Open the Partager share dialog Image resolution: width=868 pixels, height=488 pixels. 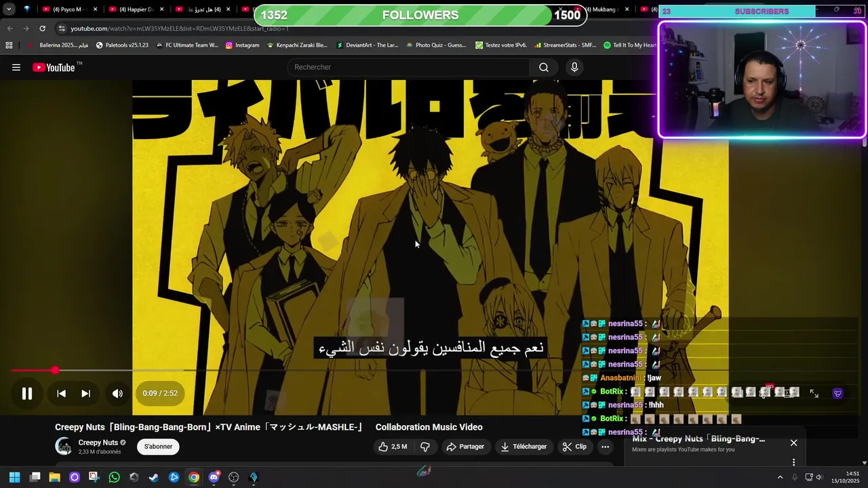[465, 447]
